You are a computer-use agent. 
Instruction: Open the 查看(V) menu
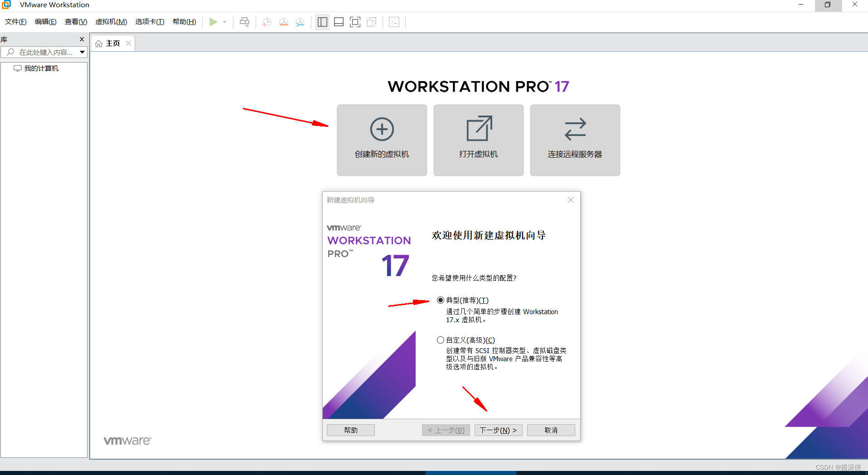[x=76, y=22]
